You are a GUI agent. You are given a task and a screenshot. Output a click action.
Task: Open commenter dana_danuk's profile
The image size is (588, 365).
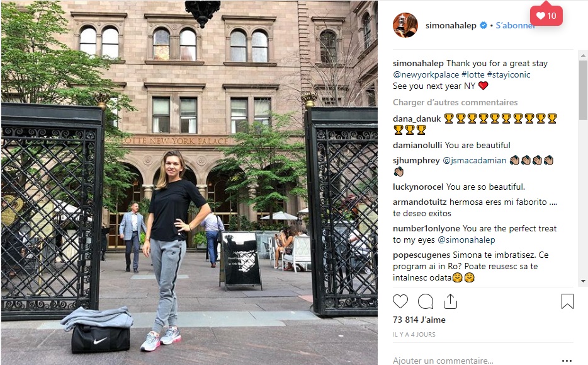[x=417, y=119]
